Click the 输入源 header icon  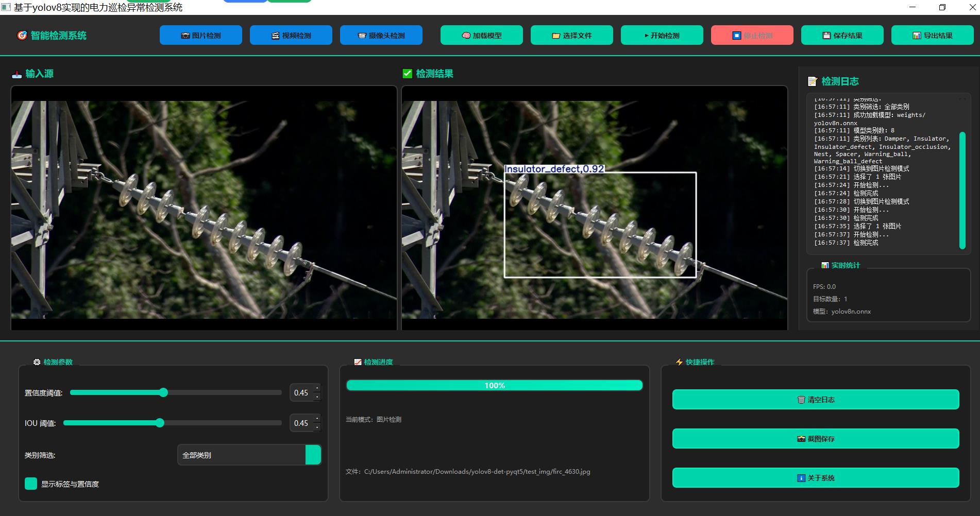click(x=17, y=74)
